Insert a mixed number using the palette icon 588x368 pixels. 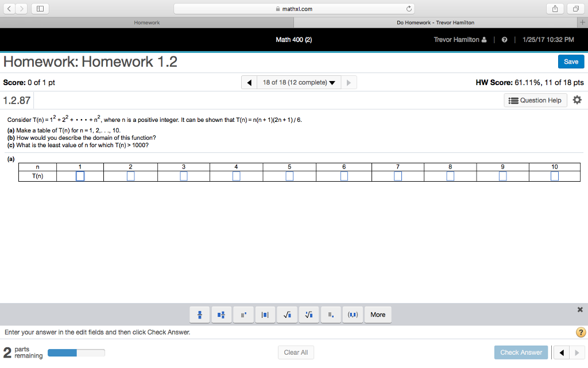221,315
